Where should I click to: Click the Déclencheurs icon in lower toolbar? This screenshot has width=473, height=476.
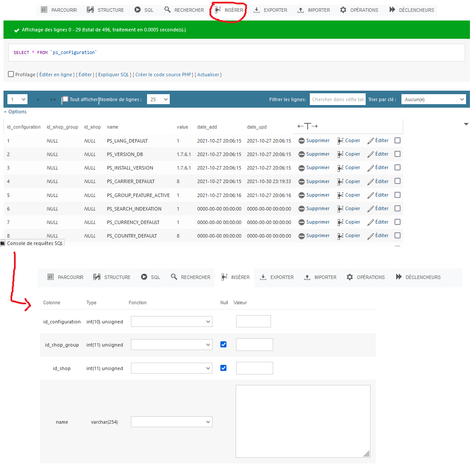(x=399, y=277)
